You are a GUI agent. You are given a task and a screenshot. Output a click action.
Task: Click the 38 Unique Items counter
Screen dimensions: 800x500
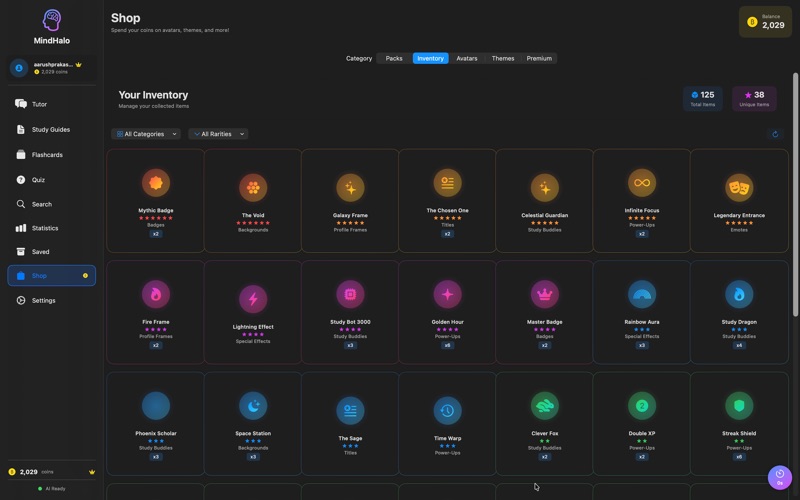[754, 98]
